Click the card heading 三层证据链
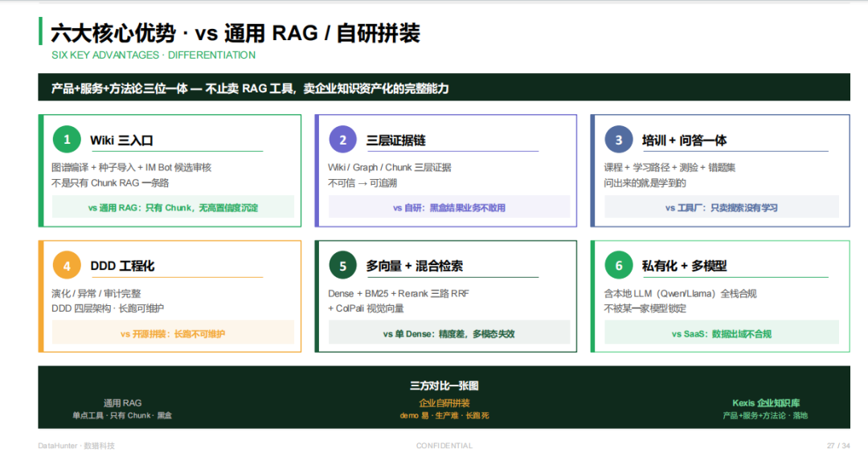 395,141
